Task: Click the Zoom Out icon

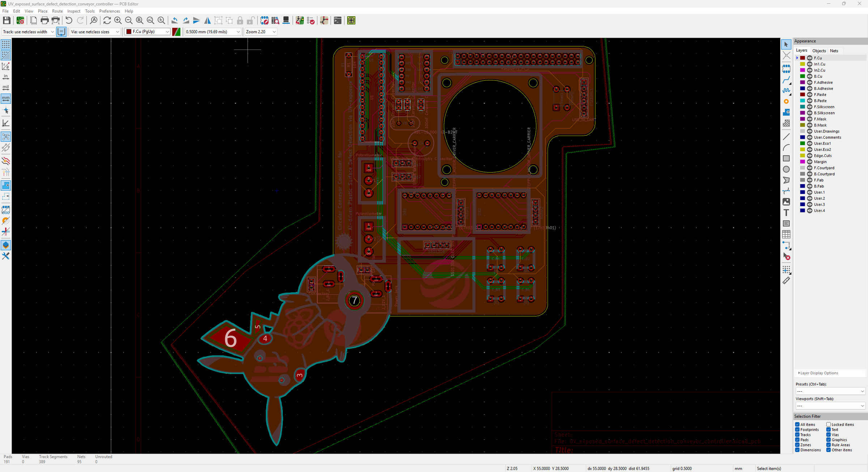Action: [x=129, y=21]
